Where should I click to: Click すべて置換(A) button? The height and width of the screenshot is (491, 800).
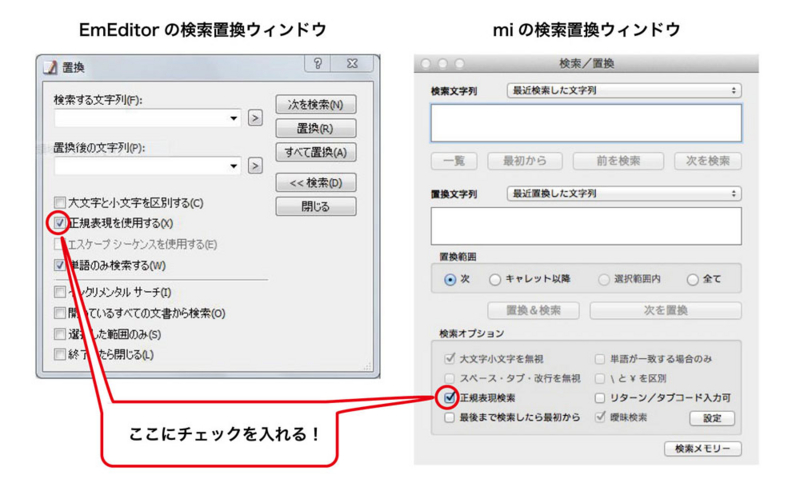click(x=316, y=152)
